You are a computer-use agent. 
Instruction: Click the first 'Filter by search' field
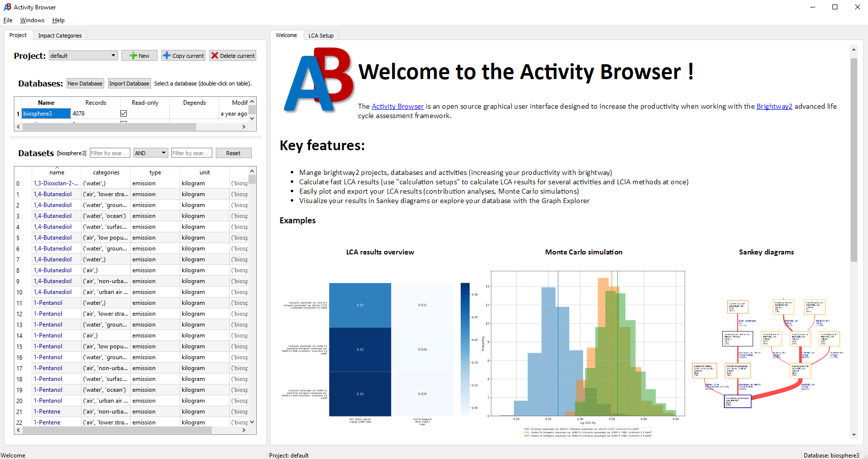[110, 153]
